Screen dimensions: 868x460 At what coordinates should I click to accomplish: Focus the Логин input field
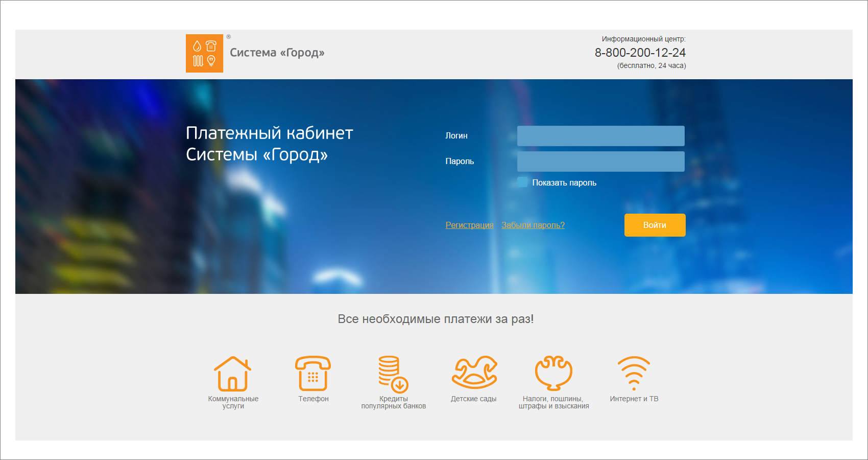click(x=601, y=136)
